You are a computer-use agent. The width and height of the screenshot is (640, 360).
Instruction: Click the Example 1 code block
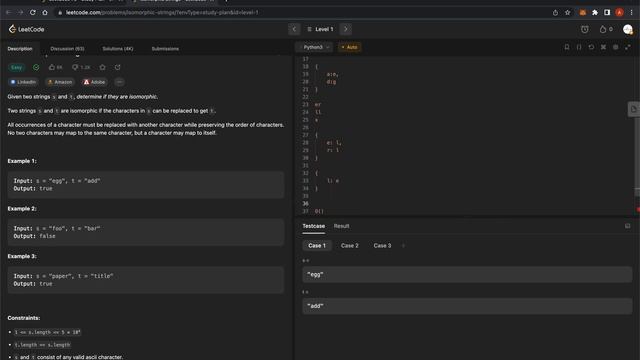point(146,184)
